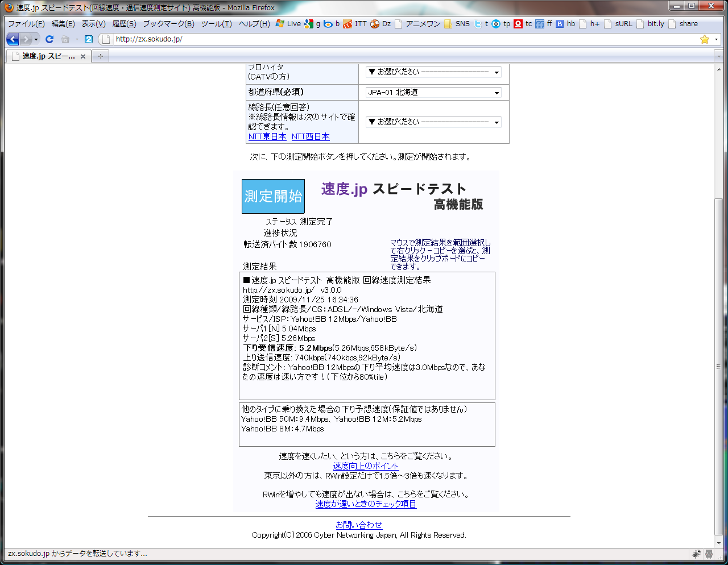
Task: Open the ツール(T) menu
Action: [x=216, y=24]
